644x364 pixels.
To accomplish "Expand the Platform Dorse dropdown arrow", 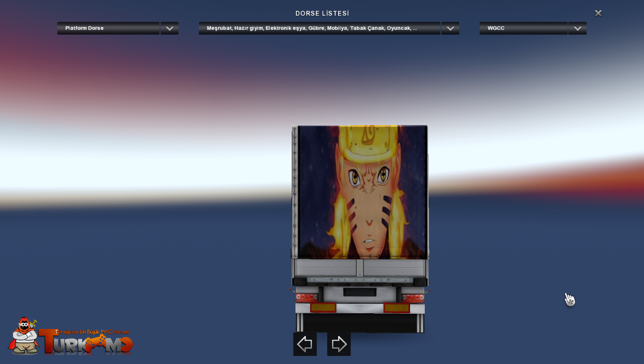I will pos(170,28).
